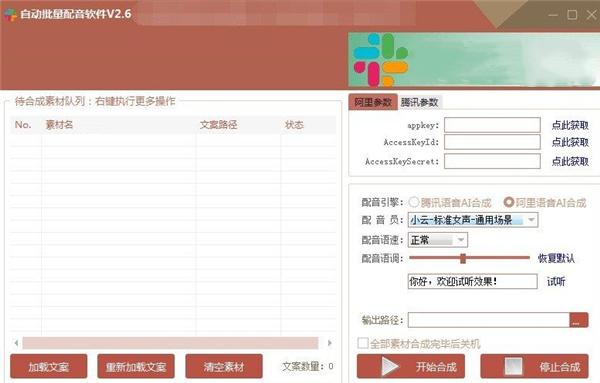This screenshot has width=600, height=383.
Task: Click 点此获取 link next to AccessKeySecret
Action: click(570, 161)
